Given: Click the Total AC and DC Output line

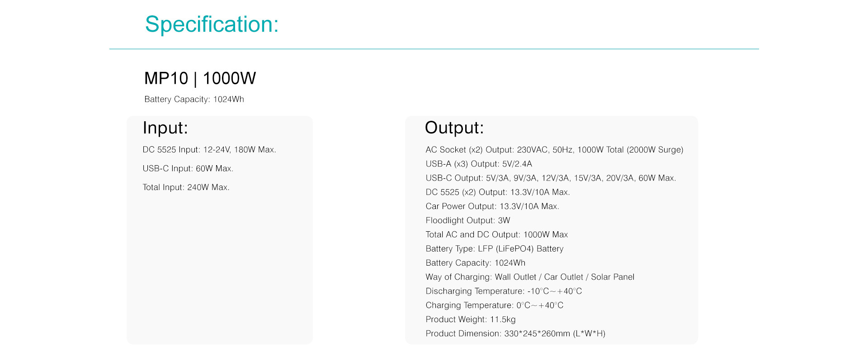Looking at the screenshot, I should coord(496,234).
